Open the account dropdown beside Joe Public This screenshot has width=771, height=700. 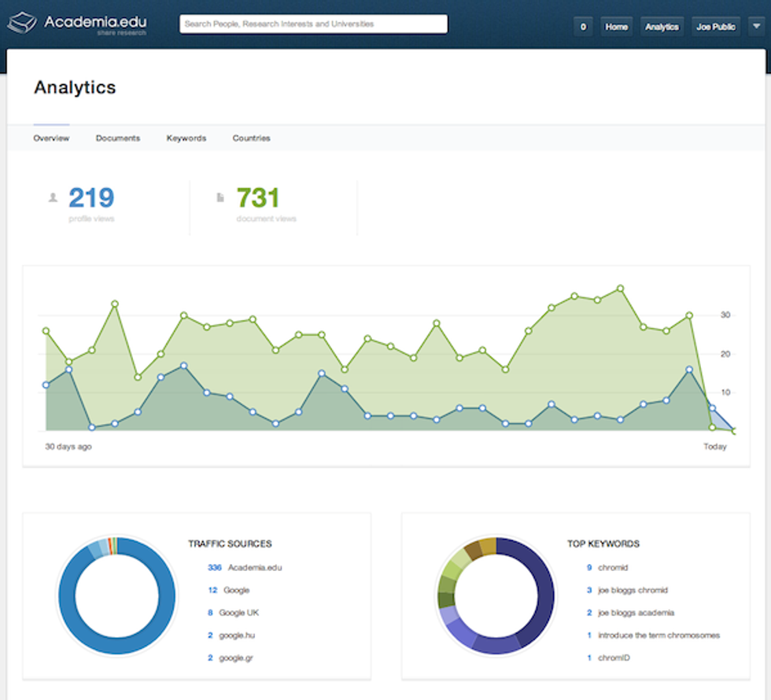pos(758,26)
